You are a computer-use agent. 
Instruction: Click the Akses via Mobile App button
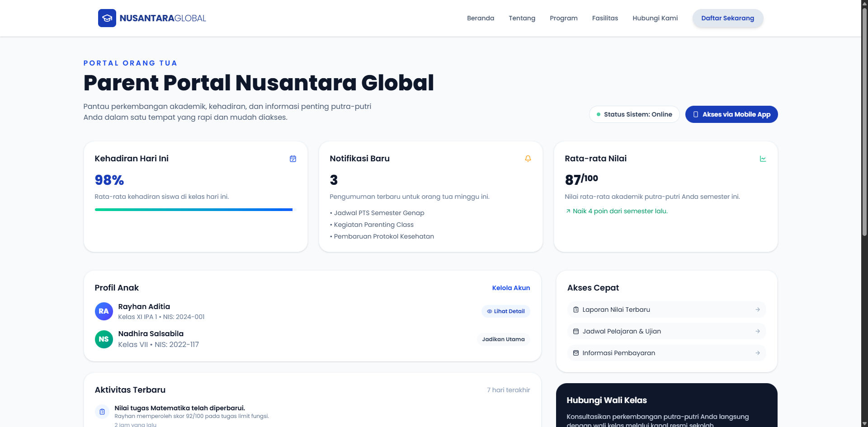(731, 114)
